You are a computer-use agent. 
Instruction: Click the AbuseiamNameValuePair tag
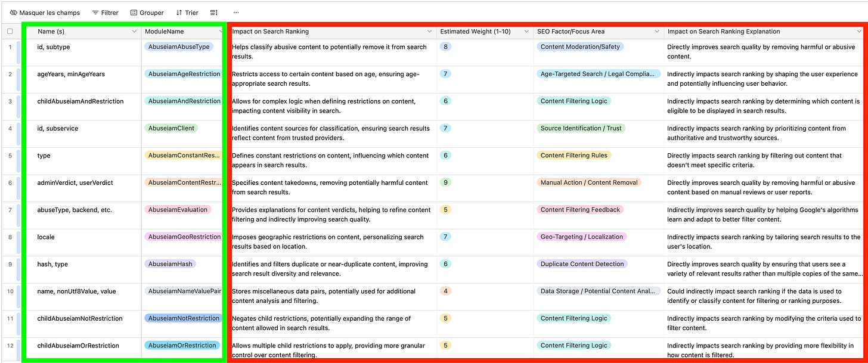tap(184, 291)
